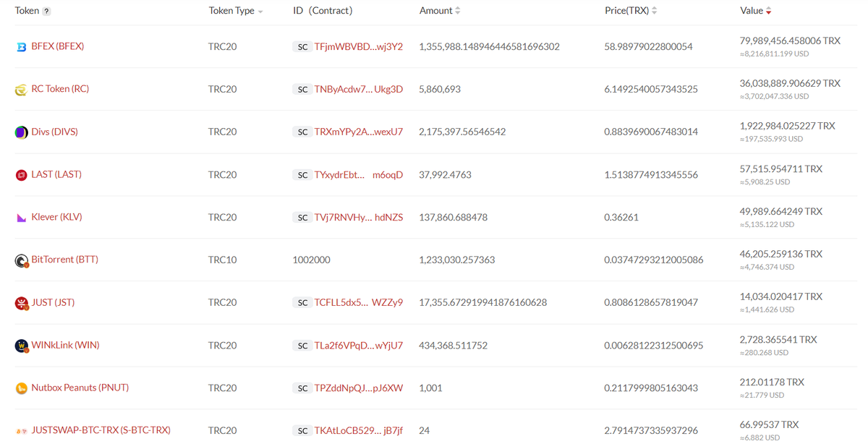
Task: Click the ID (Contract) column header
Action: [323, 11]
